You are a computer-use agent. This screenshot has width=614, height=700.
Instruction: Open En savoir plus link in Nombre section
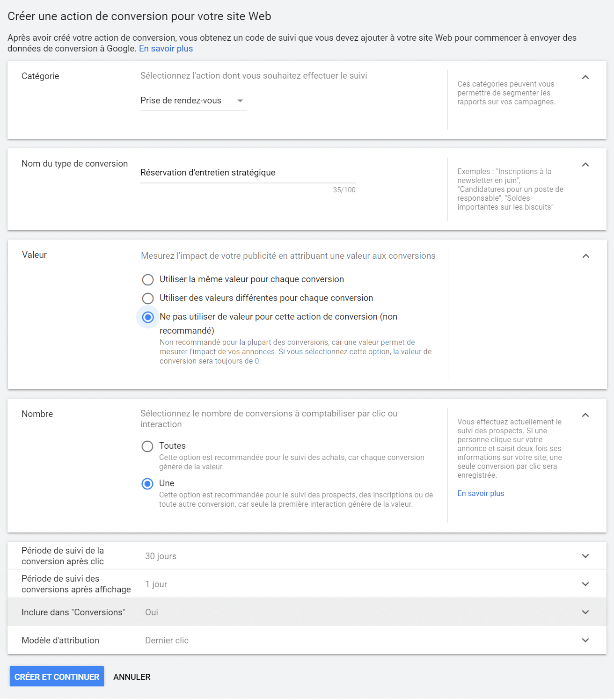pos(481,494)
